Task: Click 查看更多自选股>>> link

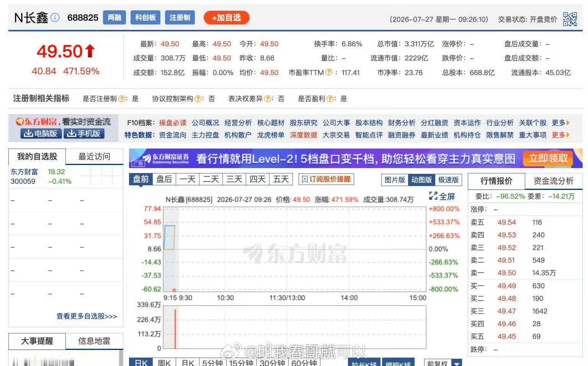Action: [87, 316]
